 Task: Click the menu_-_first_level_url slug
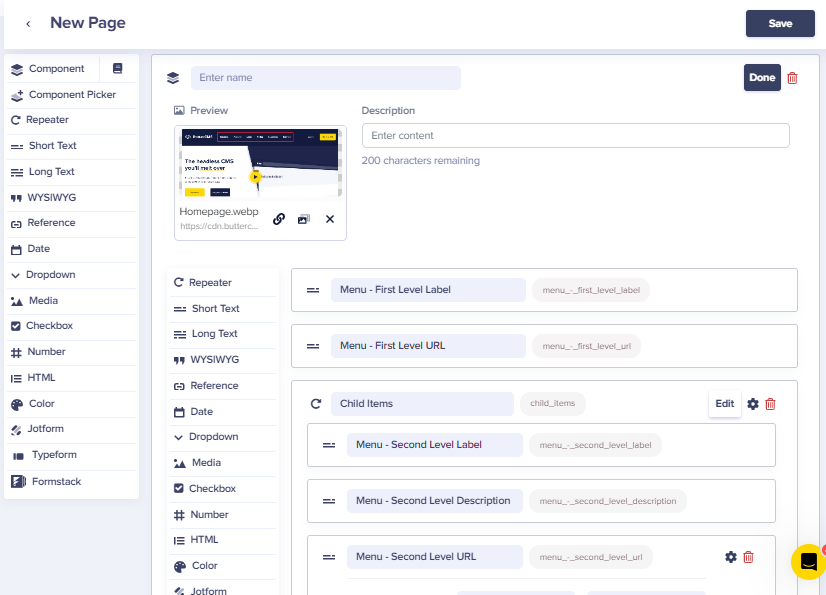pos(586,346)
